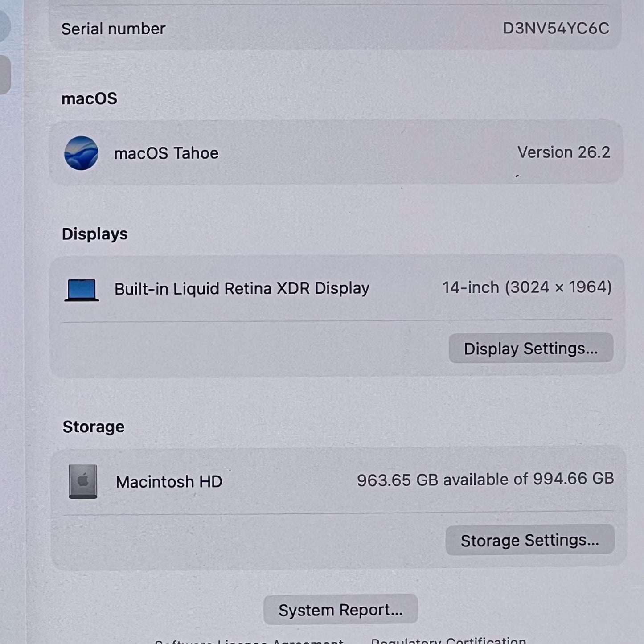Open Display Settings

[x=530, y=348]
